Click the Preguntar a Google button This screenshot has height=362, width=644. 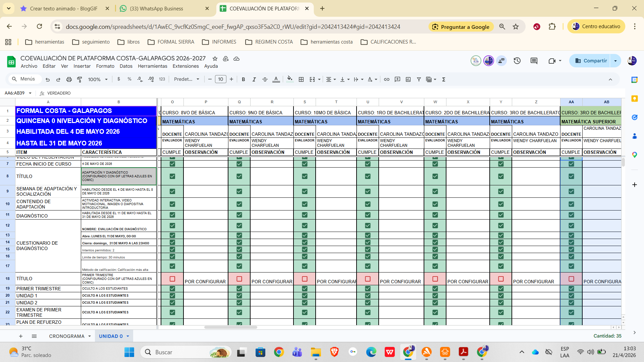(x=461, y=27)
